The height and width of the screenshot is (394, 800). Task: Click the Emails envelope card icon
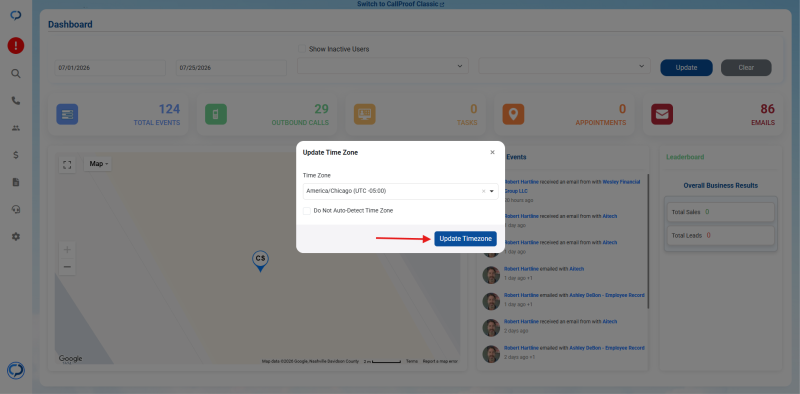[x=662, y=114]
